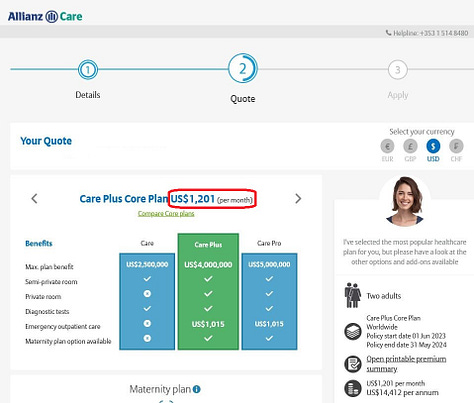Click Emergency outpatient care label
Image resolution: width=474 pixels, height=403 pixels.
[63, 327]
